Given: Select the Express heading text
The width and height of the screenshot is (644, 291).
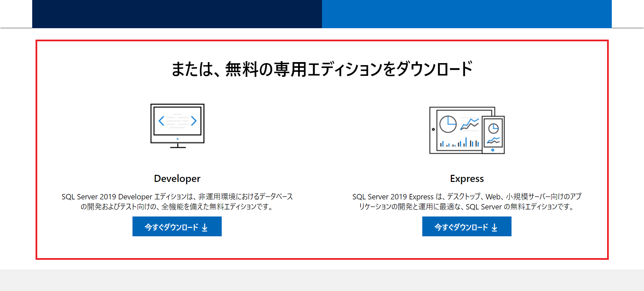Looking at the screenshot, I should [467, 179].
